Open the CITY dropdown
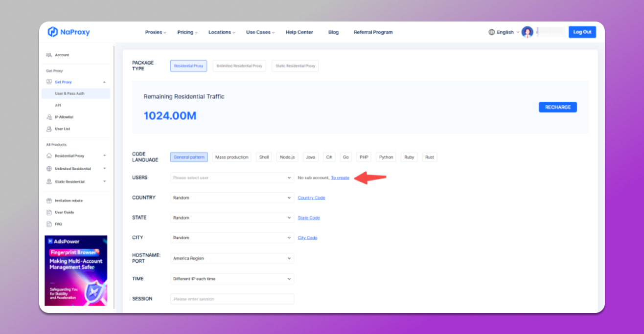This screenshot has width=644, height=334. (x=232, y=238)
